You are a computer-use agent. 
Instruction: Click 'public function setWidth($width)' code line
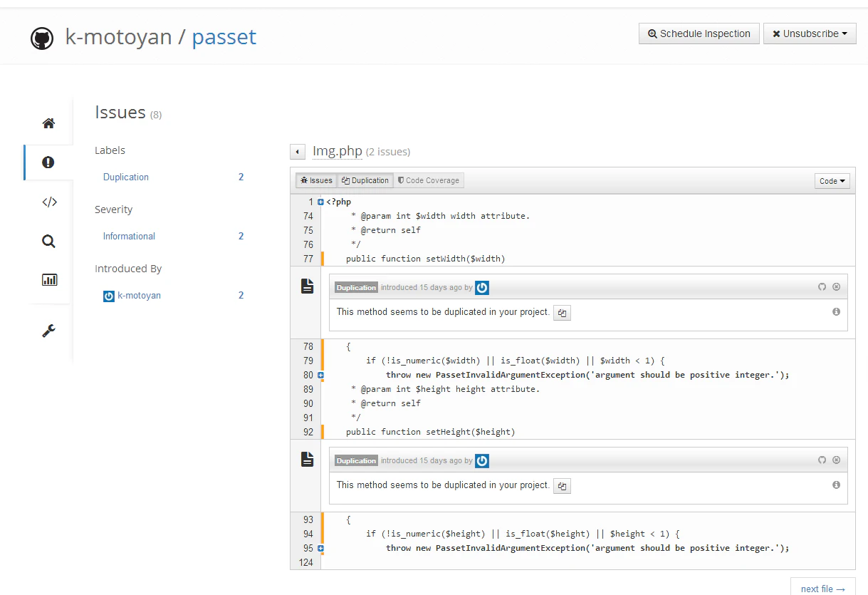point(426,259)
